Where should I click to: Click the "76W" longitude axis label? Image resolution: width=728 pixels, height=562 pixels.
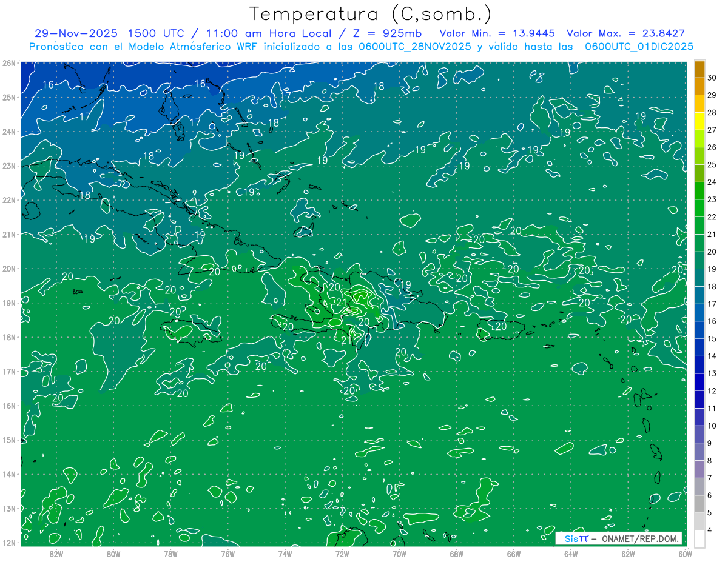228,554
